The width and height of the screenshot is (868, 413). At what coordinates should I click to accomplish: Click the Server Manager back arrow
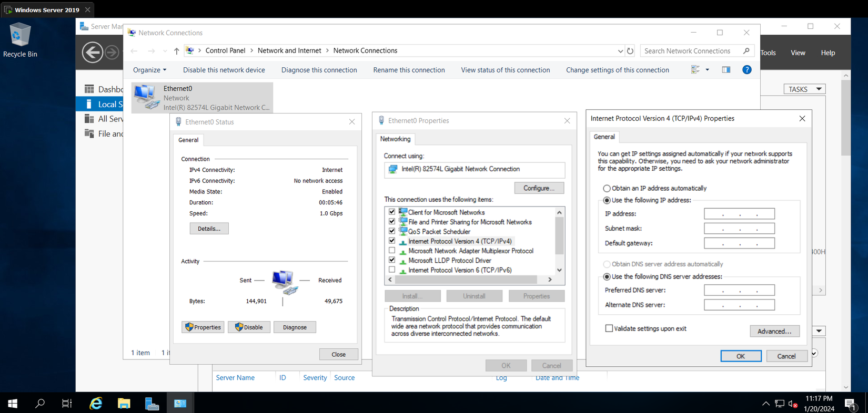(93, 52)
